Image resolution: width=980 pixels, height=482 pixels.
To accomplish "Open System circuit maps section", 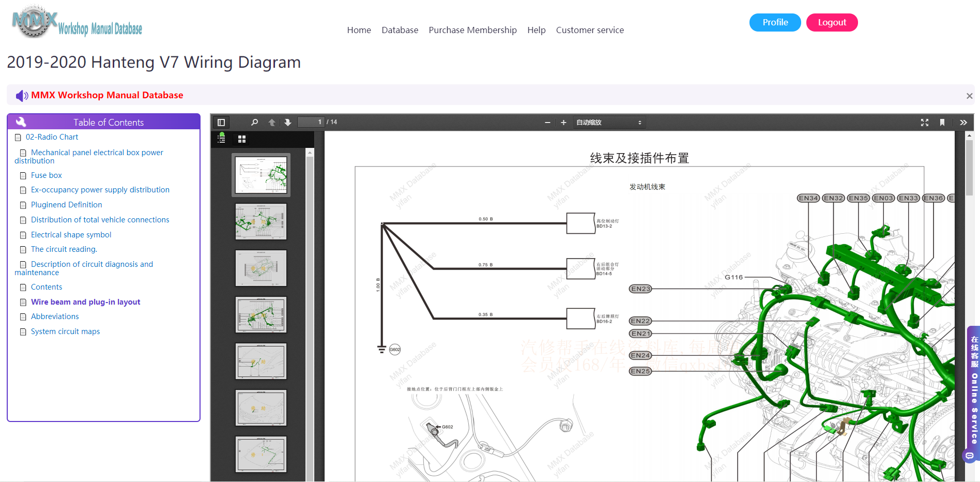I will [66, 332].
